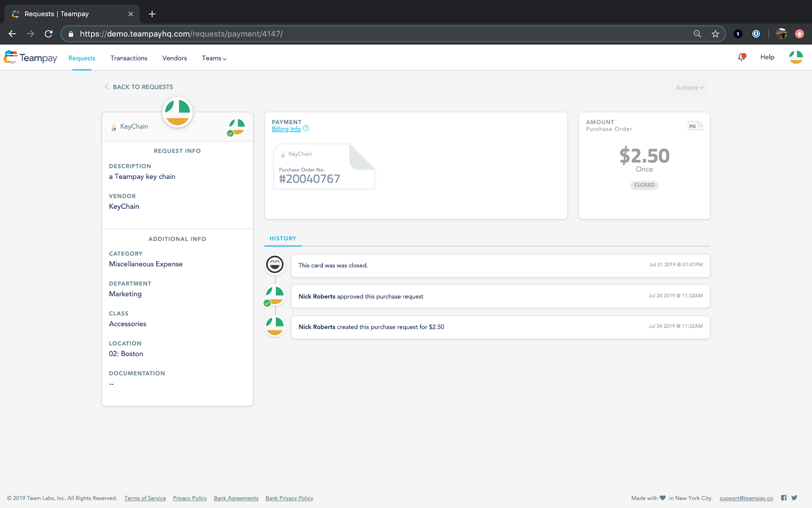Open the Twitter icon in footer

[x=794, y=498]
